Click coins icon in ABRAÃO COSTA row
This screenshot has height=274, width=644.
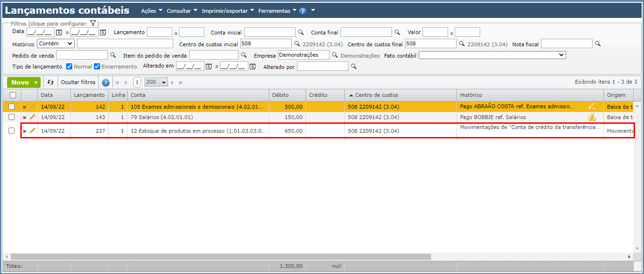point(592,107)
